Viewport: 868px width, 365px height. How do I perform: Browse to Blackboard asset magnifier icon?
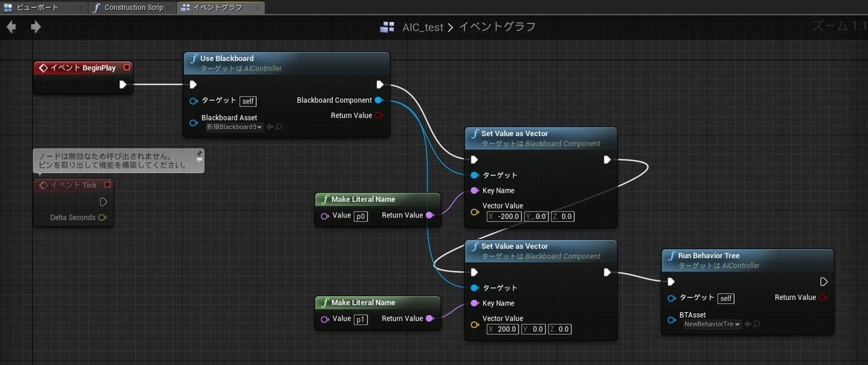click(279, 127)
